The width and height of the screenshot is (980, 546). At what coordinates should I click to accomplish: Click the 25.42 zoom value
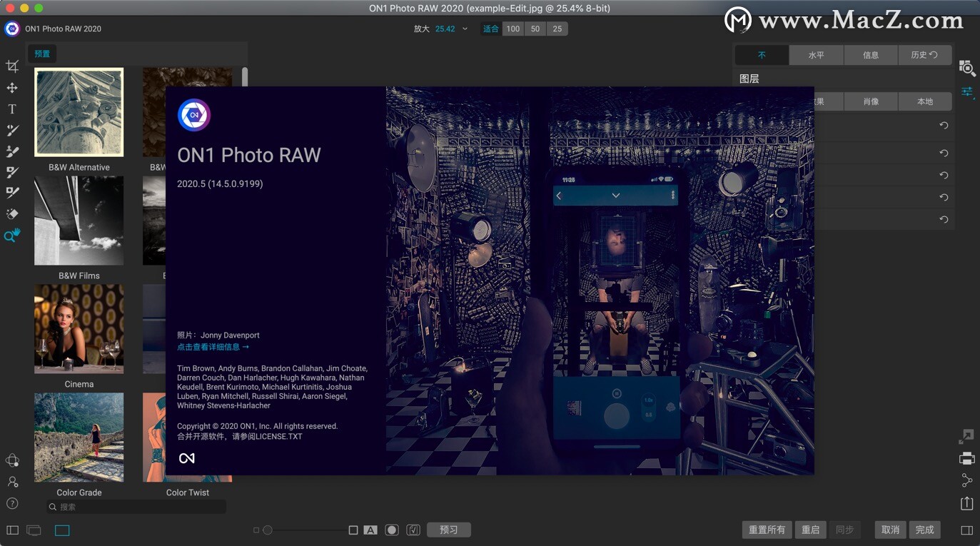[x=445, y=29]
